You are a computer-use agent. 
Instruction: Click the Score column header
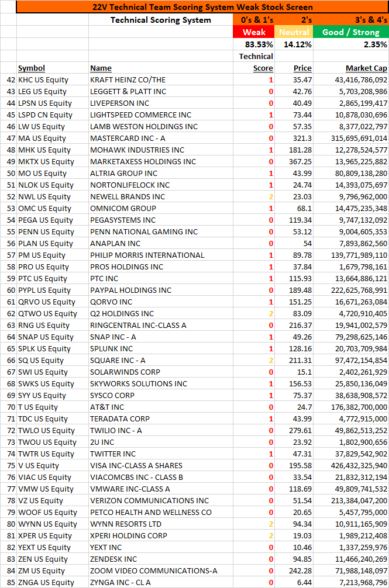click(263, 68)
